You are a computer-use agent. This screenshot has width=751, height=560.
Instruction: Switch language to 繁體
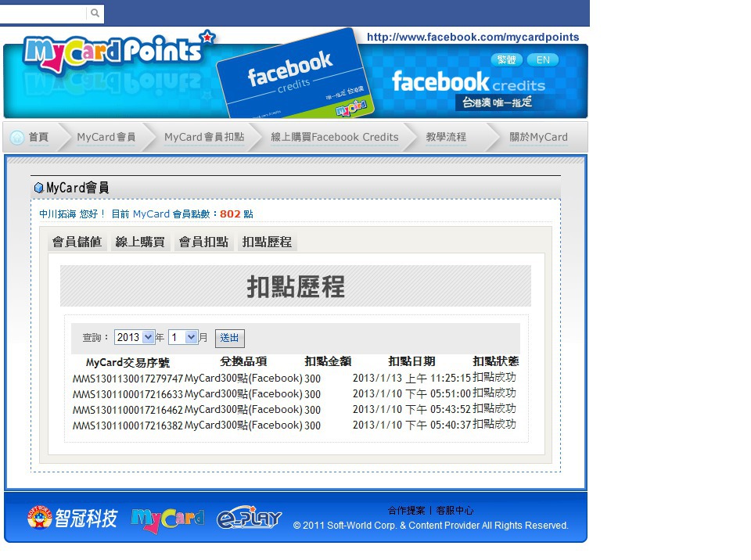click(x=506, y=60)
